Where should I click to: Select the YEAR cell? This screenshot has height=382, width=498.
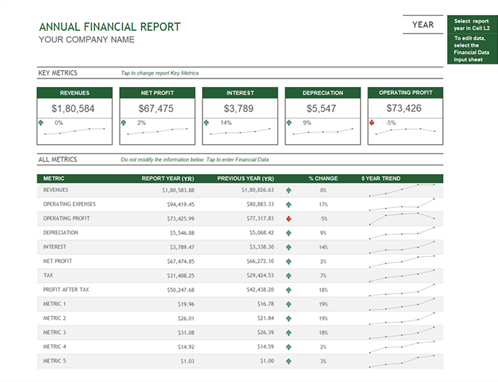pyautogui.click(x=423, y=25)
